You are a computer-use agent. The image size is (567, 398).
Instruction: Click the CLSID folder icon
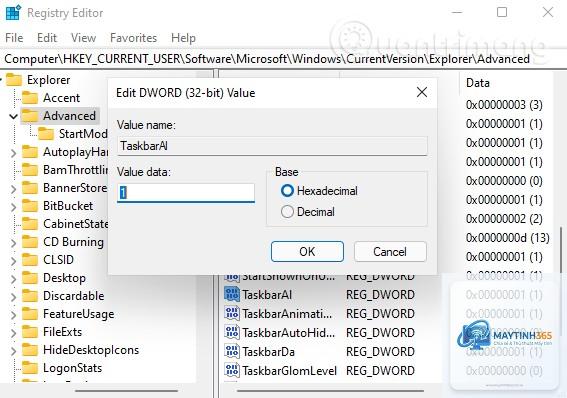30,260
